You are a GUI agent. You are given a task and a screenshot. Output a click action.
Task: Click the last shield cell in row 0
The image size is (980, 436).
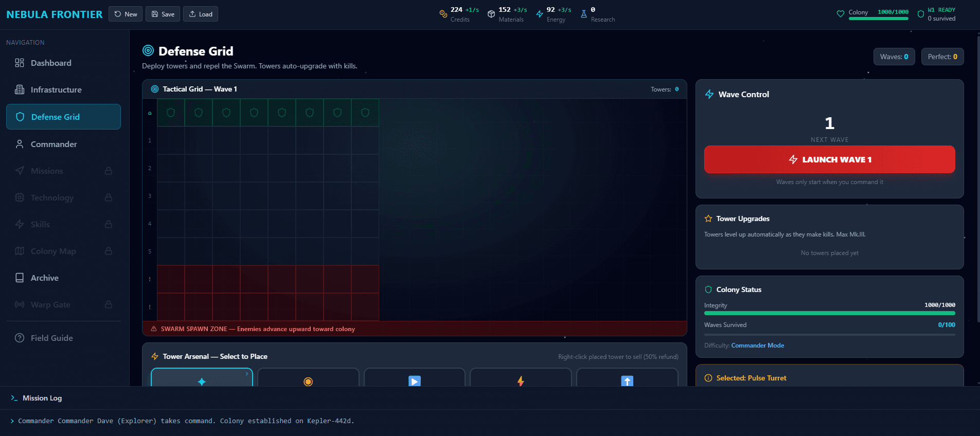click(365, 113)
